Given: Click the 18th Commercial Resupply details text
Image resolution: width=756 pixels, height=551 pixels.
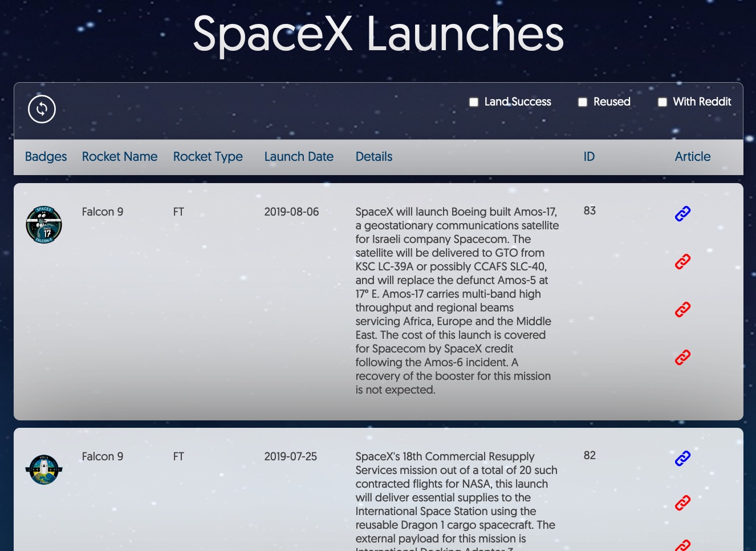Looking at the screenshot, I should (456, 500).
